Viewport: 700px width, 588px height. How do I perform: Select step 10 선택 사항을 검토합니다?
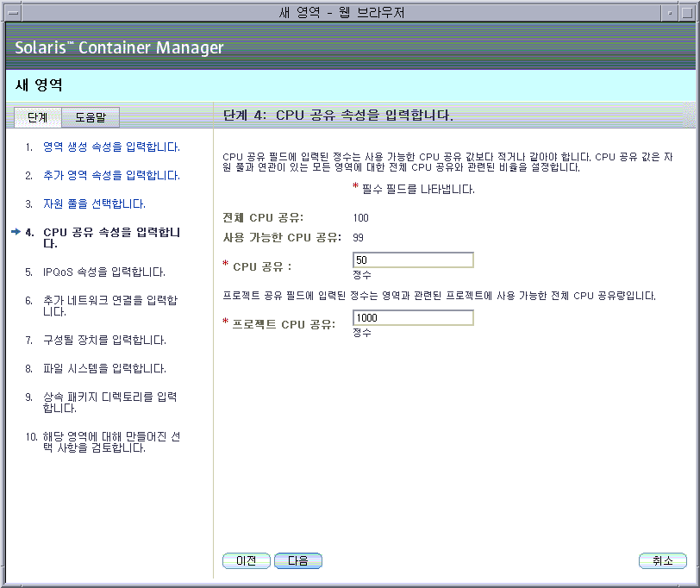click(111, 442)
